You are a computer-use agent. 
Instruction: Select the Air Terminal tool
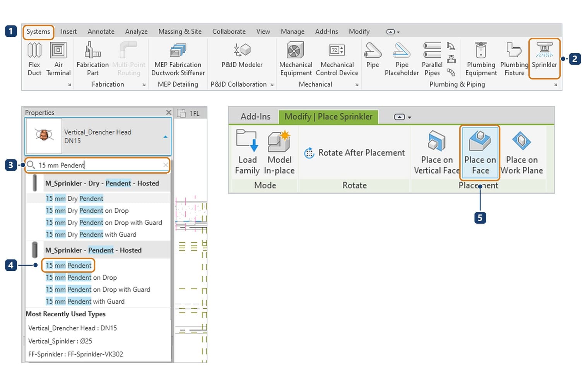click(58, 59)
